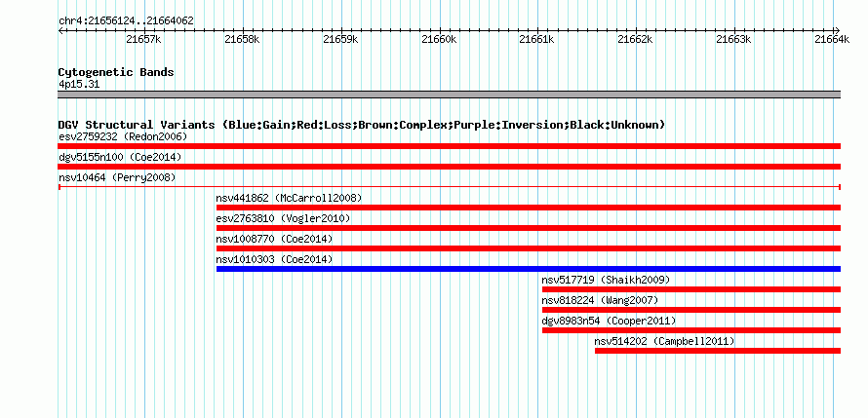
Task: Click the 21660k ruler tick label
Action: [x=439, y=39]
